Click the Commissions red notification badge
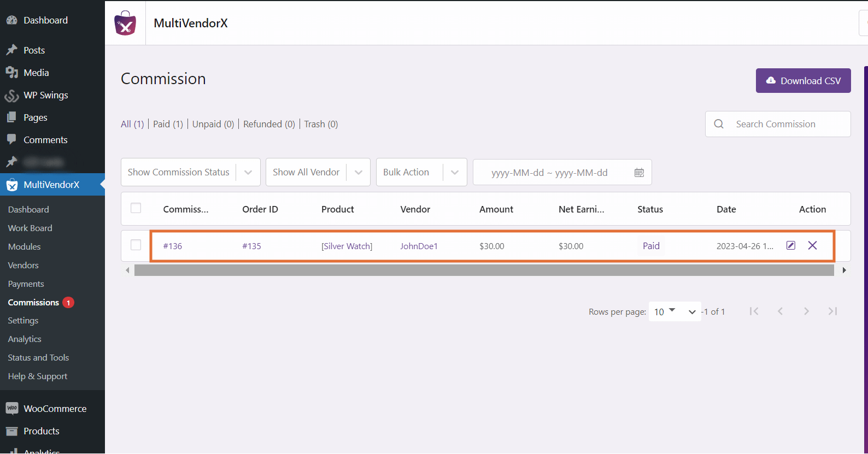868x454 pixels. (x=68, y=303)
